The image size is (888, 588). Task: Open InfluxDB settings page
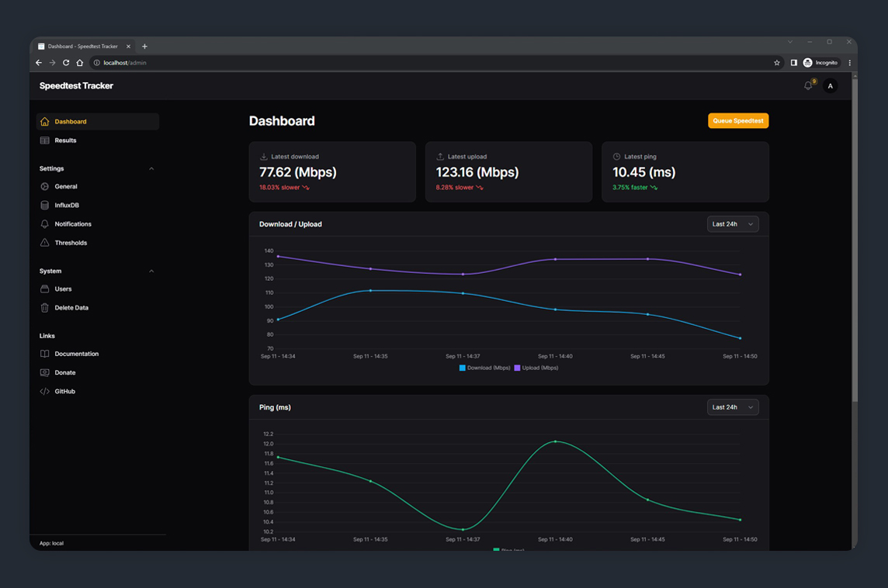97,205
